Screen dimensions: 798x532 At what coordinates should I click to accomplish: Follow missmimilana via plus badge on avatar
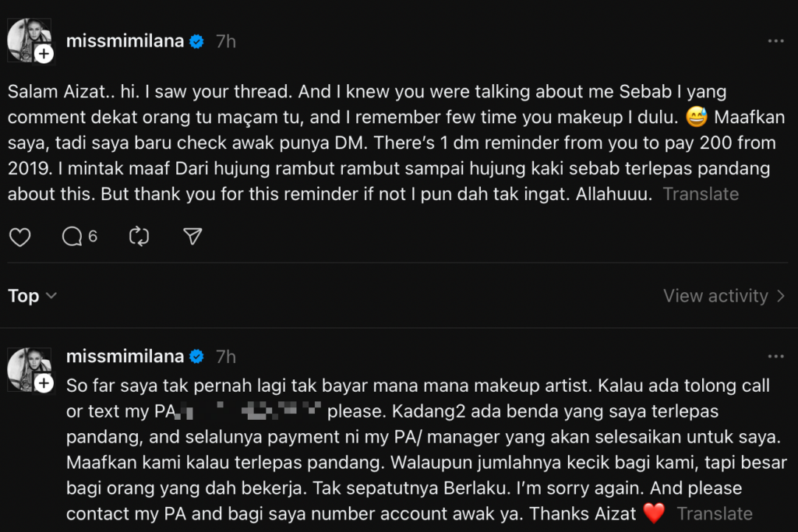coord(44,54)
